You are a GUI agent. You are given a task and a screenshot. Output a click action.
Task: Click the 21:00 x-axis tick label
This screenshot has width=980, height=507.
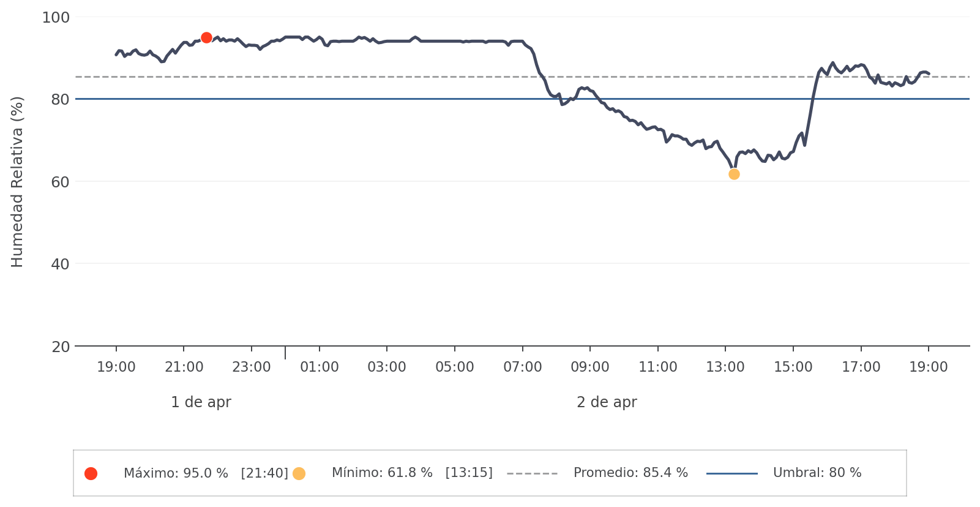[184, 367]
